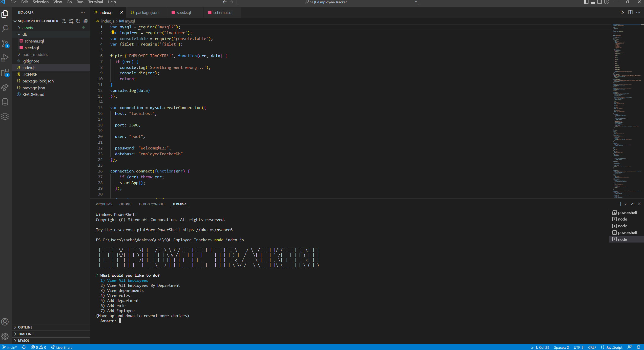Expand the OUTLINE section

(25, 327)
